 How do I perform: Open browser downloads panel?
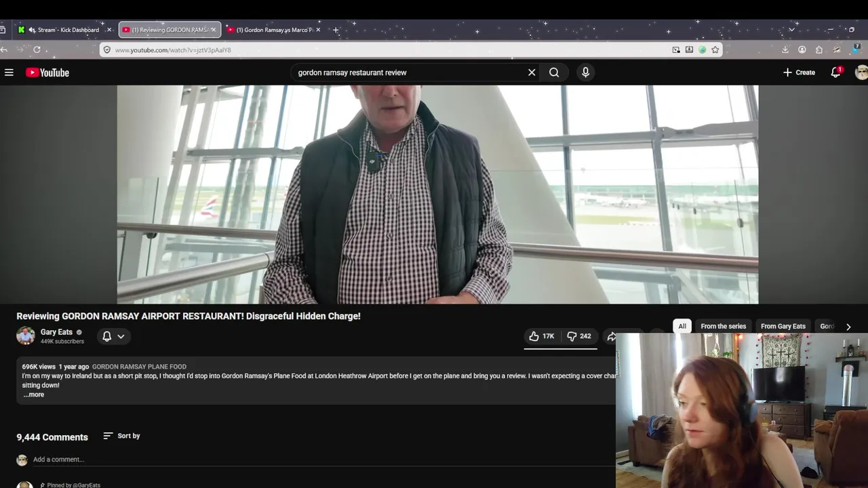[785, 49]
